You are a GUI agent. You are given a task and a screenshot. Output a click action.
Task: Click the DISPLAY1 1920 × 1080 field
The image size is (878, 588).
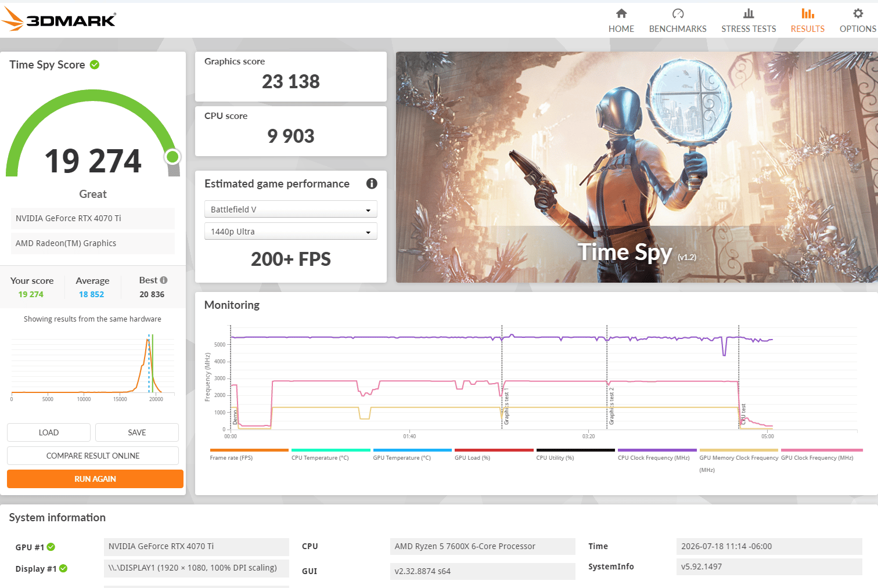(196, 568)
